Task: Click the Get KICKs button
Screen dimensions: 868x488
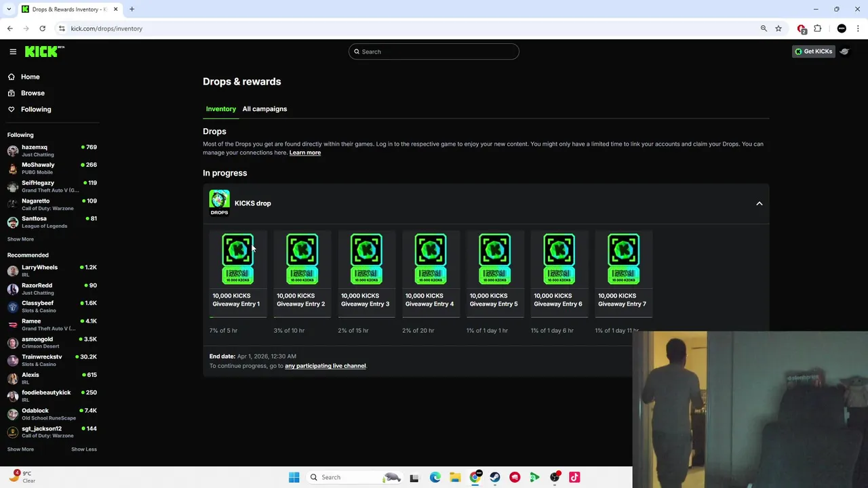Action: click(x=813, y=52)
